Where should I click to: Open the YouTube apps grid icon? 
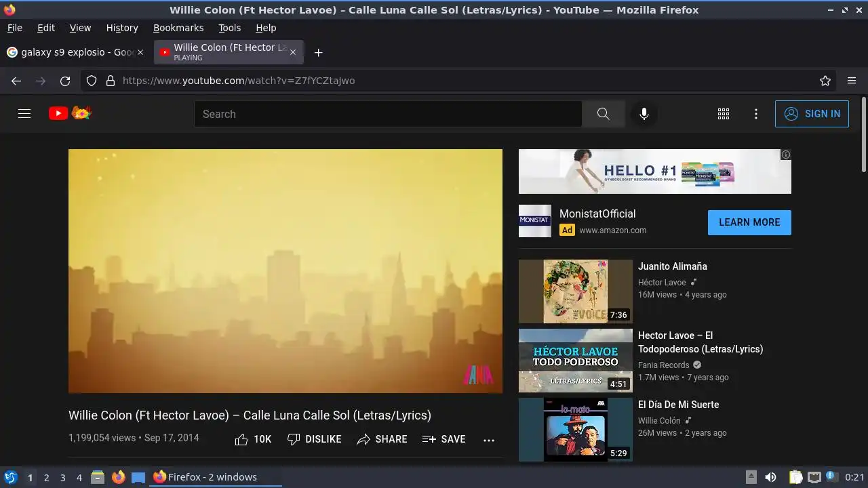pyautogui.click(x=724, y=114)
